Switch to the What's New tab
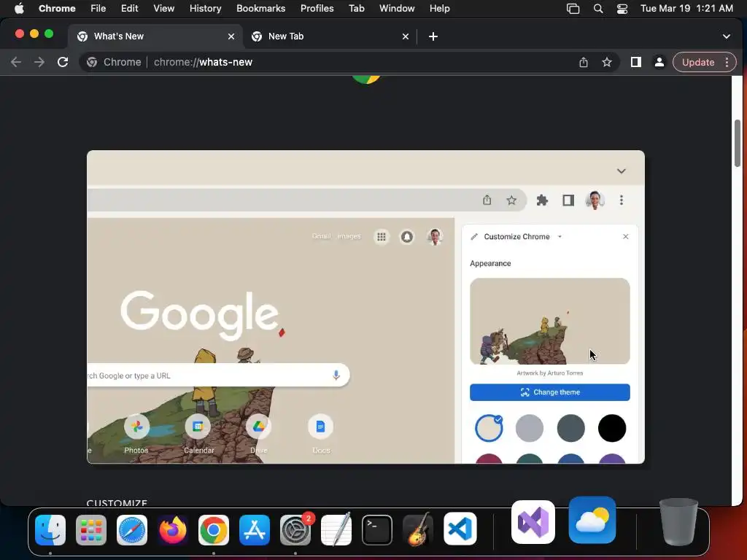 (156, 36)
